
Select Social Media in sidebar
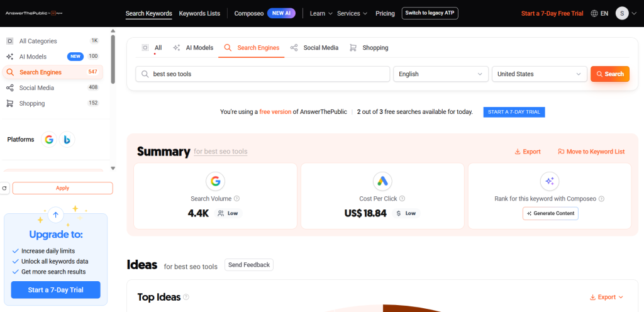(53, 88)
